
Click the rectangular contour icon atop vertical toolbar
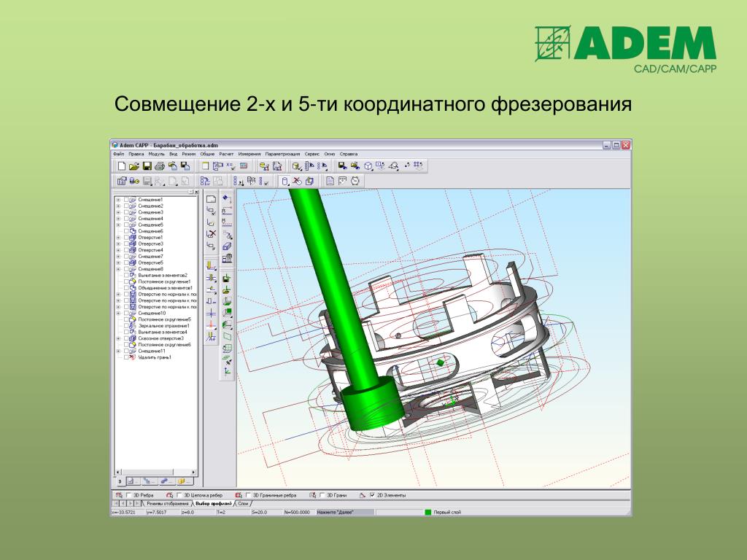211,199
